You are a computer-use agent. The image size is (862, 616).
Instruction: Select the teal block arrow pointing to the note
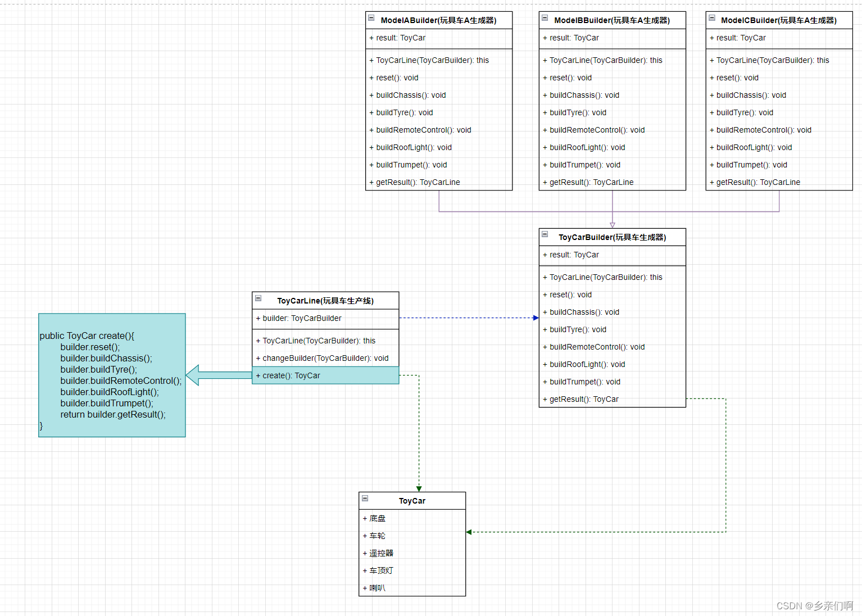click(219, 375)
